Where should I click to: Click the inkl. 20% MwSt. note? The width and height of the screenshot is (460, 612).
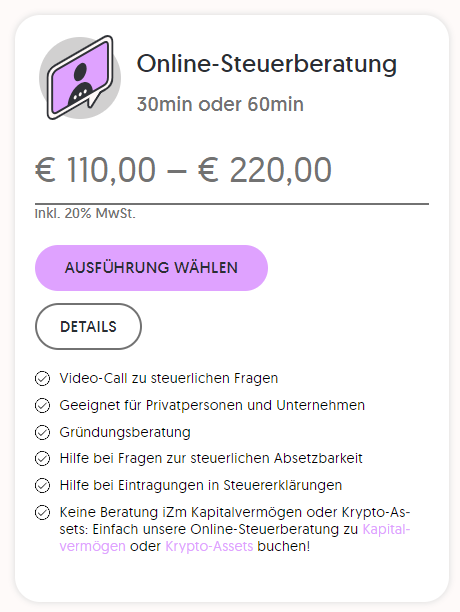(85, 213)
